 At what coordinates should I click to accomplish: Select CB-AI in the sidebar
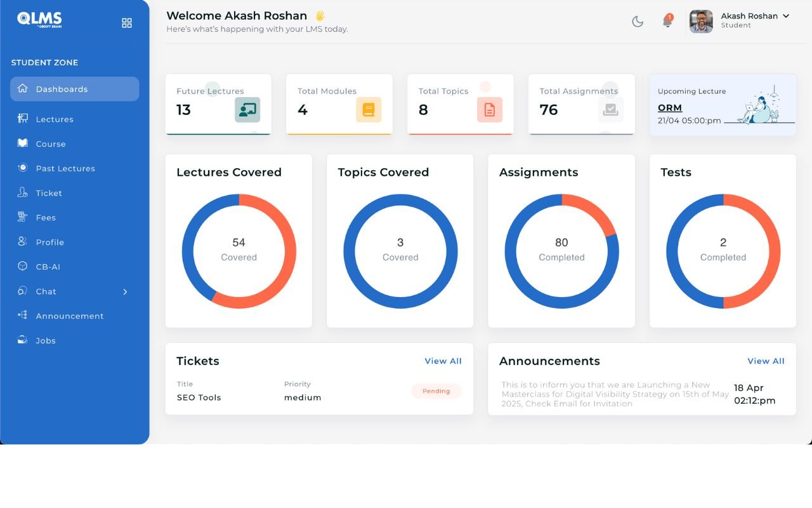pyautogui.click(x=48, y=267)
